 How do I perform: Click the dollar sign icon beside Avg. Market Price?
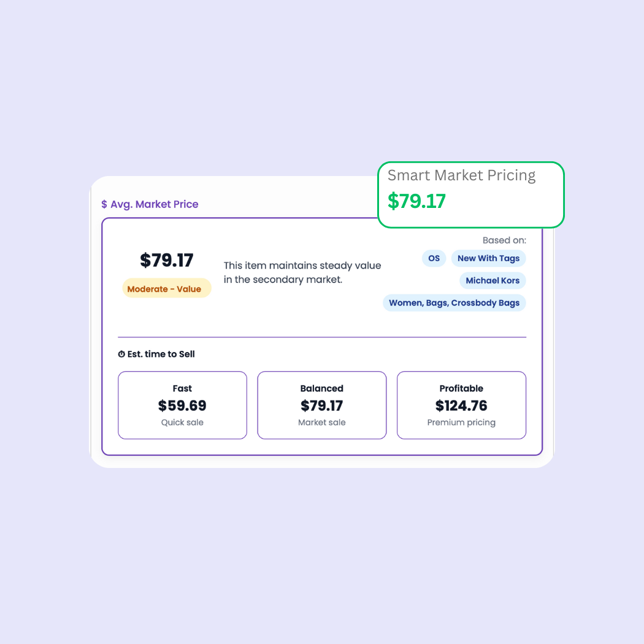click(103, 204)
